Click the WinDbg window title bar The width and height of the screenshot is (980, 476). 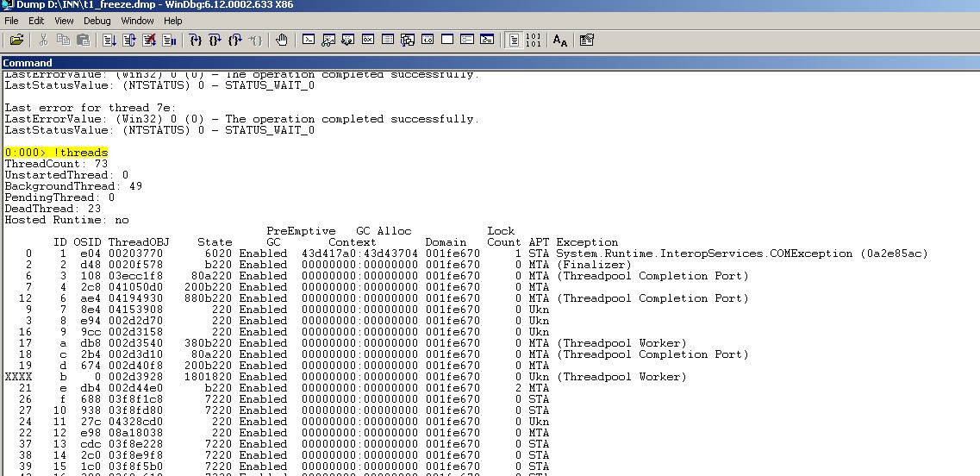[490, 6]
